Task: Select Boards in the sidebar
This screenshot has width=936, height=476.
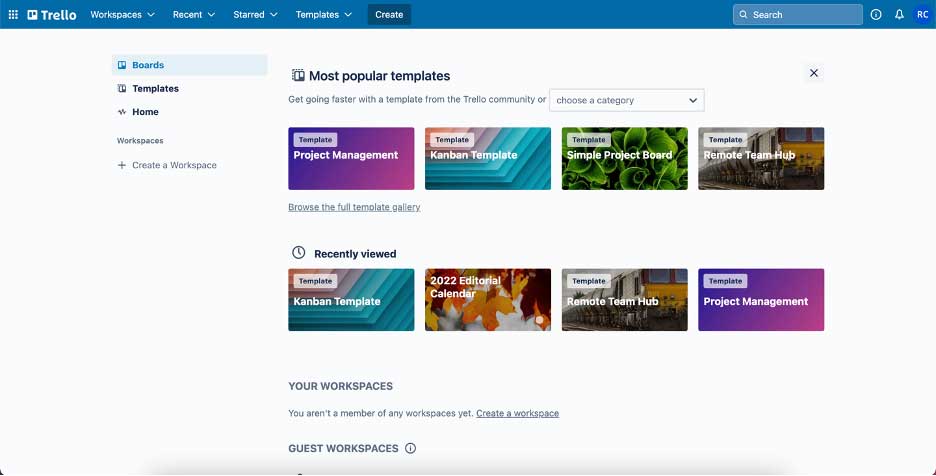Action: (x=189, y=65)
